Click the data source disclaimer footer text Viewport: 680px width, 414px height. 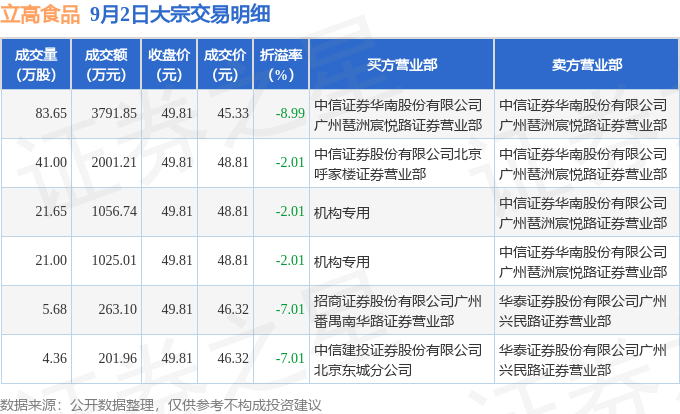tap(160, 405)
